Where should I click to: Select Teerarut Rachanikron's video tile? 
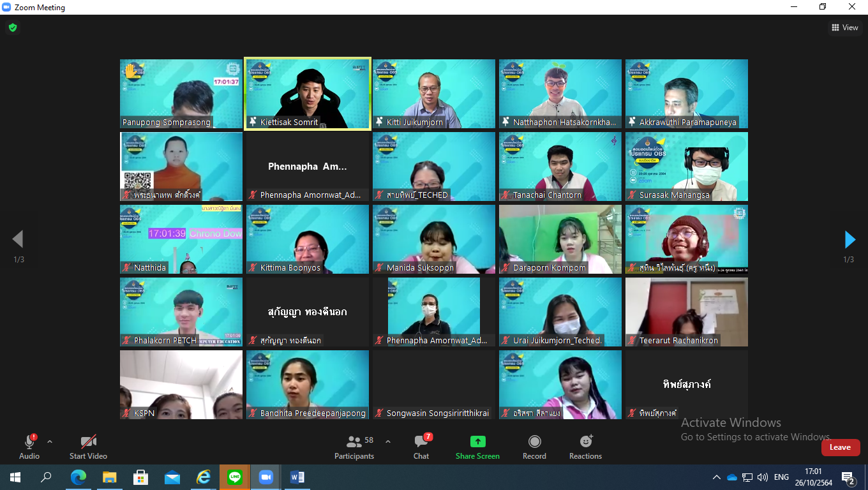point(687,312)
